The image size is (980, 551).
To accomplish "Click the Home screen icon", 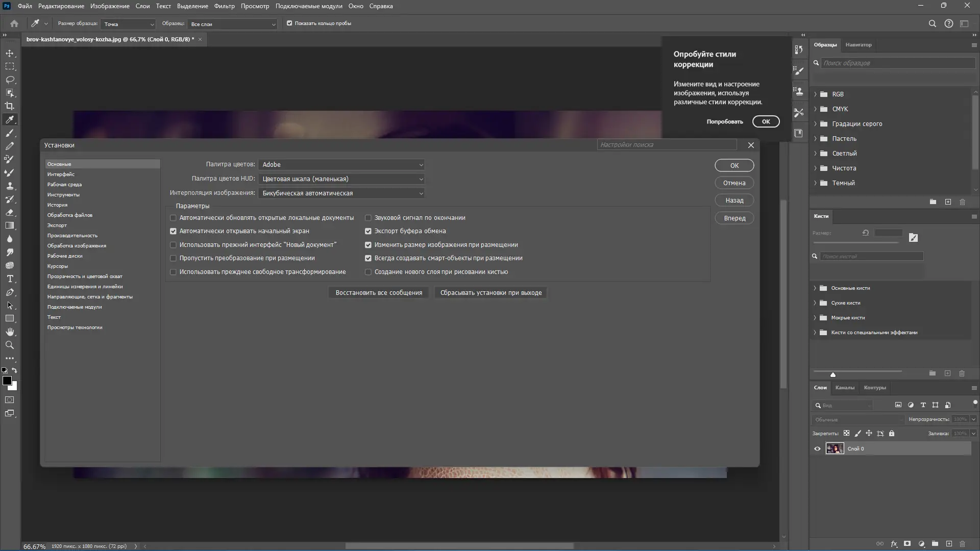I will point(14,23).
